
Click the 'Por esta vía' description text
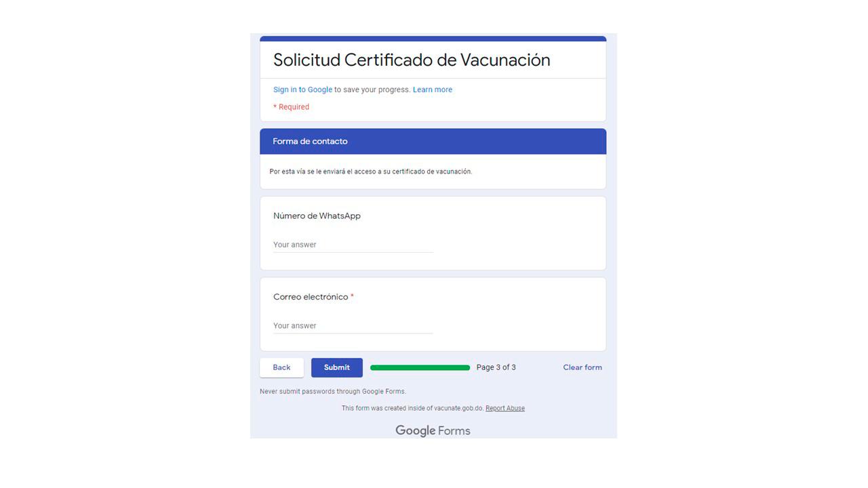coord(370,171)
